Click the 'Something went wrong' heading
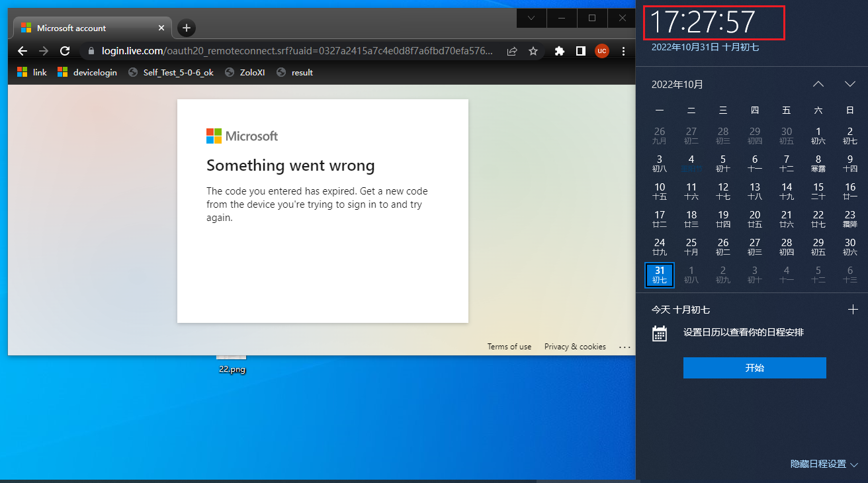This screenshot has height=483, width=868. [290, 165]
